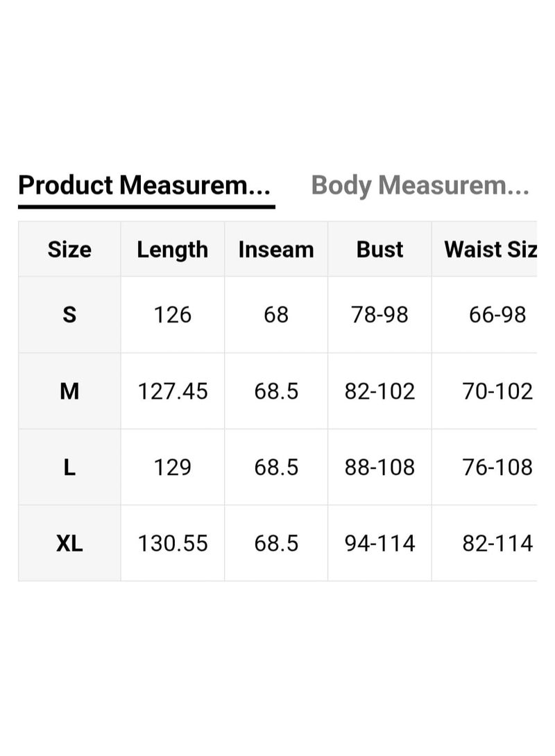Click the 76-108 waist cell
The width and height of the screenshot is (555, 756).
[497, 467]
